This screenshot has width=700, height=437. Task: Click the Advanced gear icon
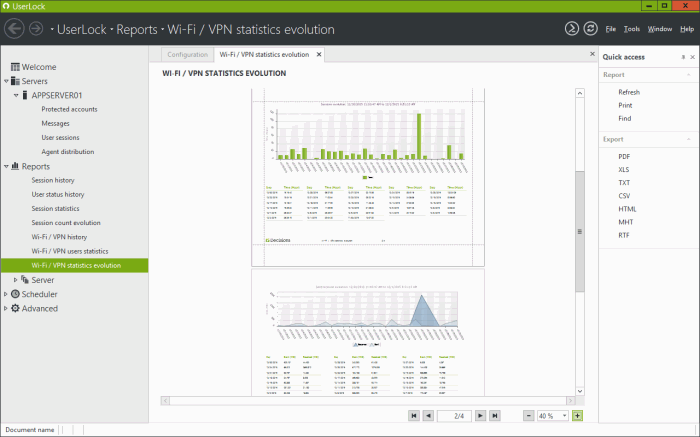(x=15, y=308)
